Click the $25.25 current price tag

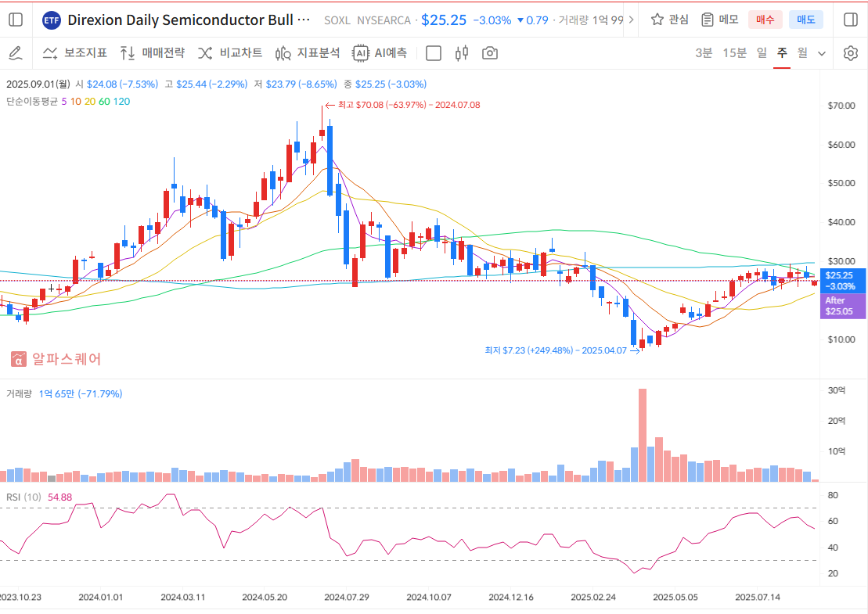pos(843,281)
